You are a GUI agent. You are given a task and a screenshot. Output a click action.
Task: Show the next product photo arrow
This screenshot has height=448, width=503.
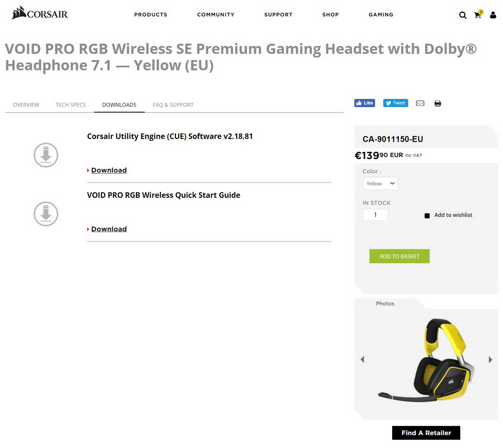point(490,359)
